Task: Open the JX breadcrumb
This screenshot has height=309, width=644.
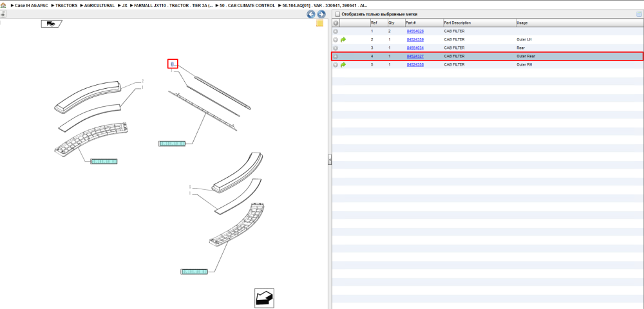Action: [x=124, y=6]
